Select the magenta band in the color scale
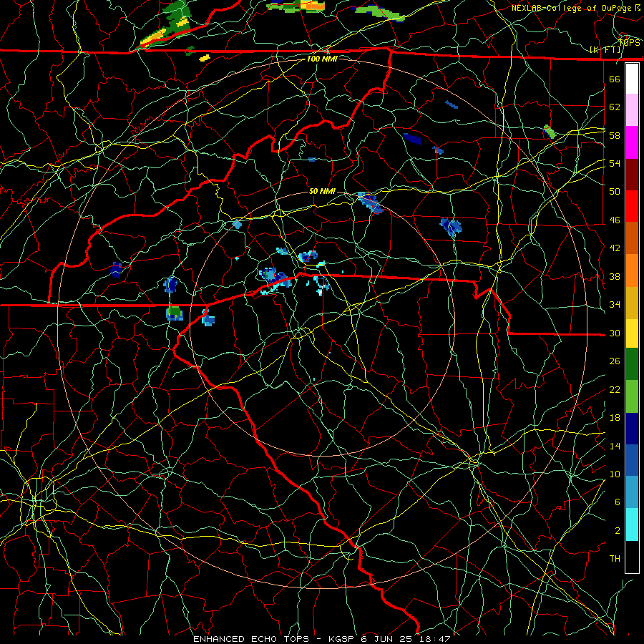This screenshot has height=644, width=644. pos(632,142)
